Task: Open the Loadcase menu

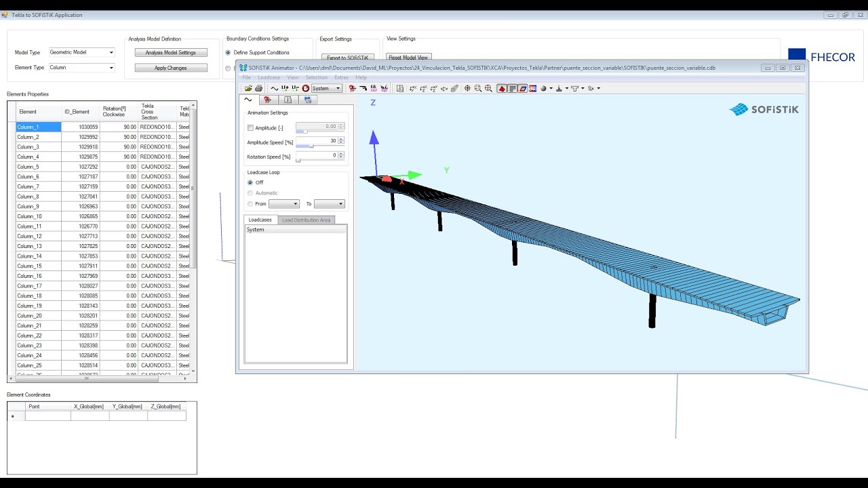Action: [x=269, y=77]
